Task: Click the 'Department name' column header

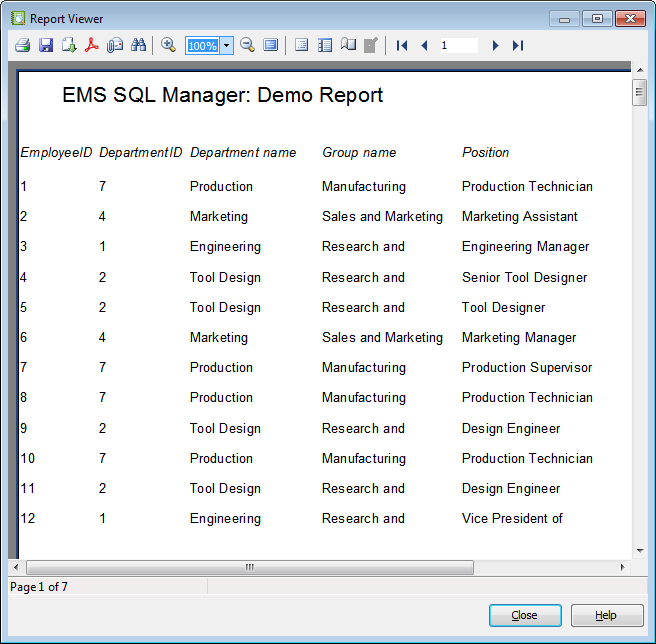Action: click(243, 152)
